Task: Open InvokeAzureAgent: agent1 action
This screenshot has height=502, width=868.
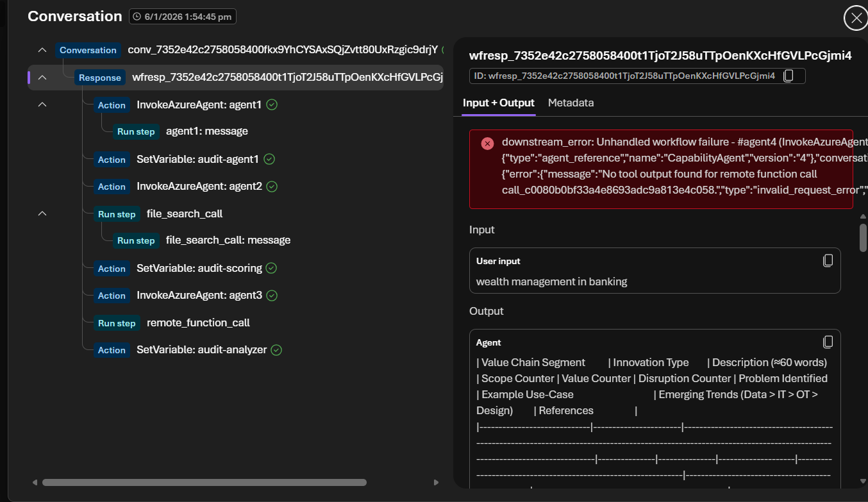Action: click(199, 105)
